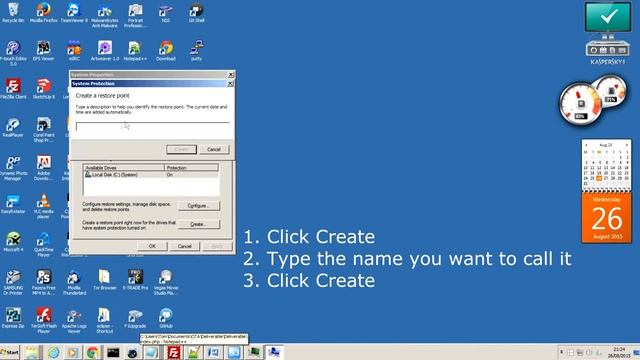
Task: Open the mIRC desktop shortcut
Action: pos(74,51)
